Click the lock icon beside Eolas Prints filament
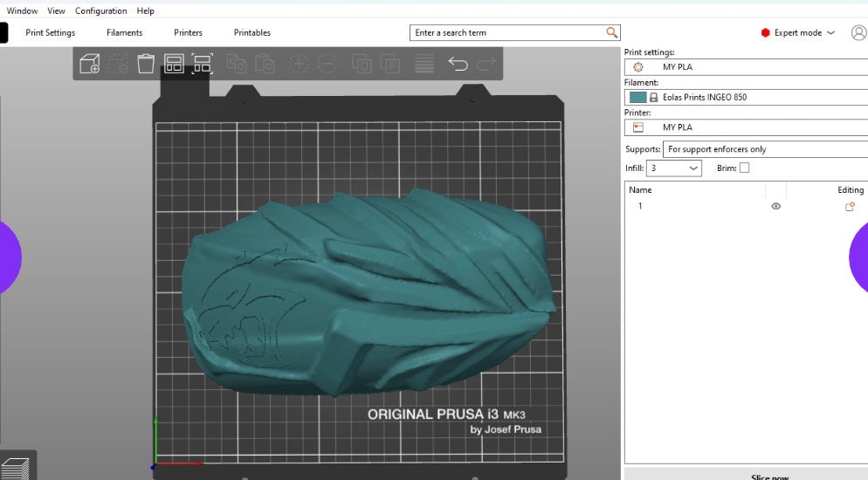The image size is (868, 480). tap(654, 98)
